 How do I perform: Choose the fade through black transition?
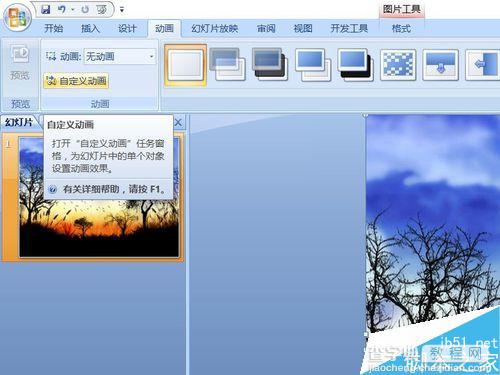(x=270, y=64)
